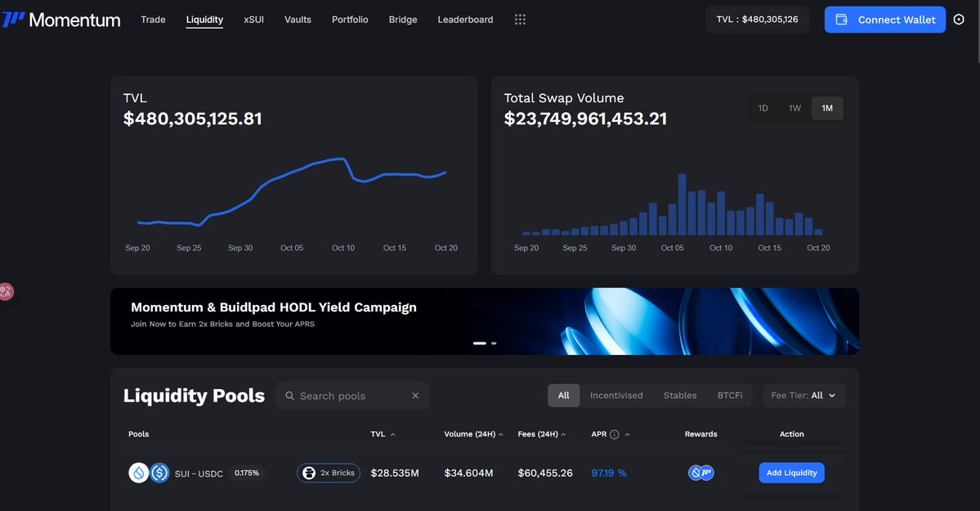Filter pools by BTCFi
Screen dimensions: 980x511
tap(730, 395)
